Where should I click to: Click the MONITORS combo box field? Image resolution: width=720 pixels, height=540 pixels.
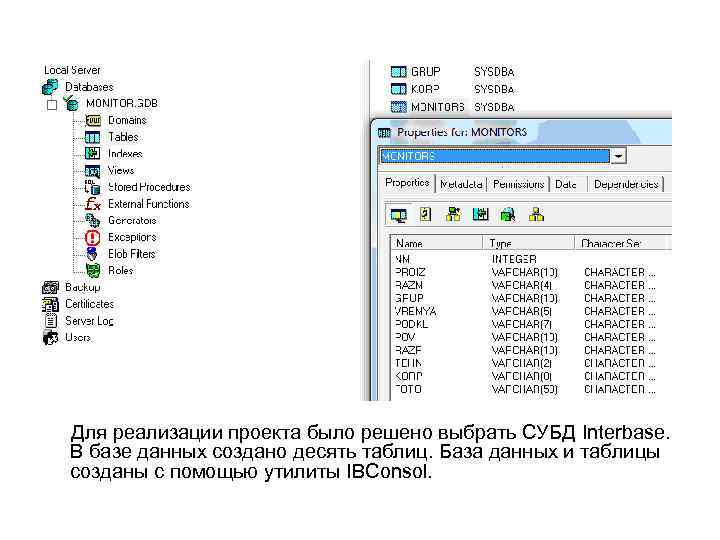(x=495, y=156)
